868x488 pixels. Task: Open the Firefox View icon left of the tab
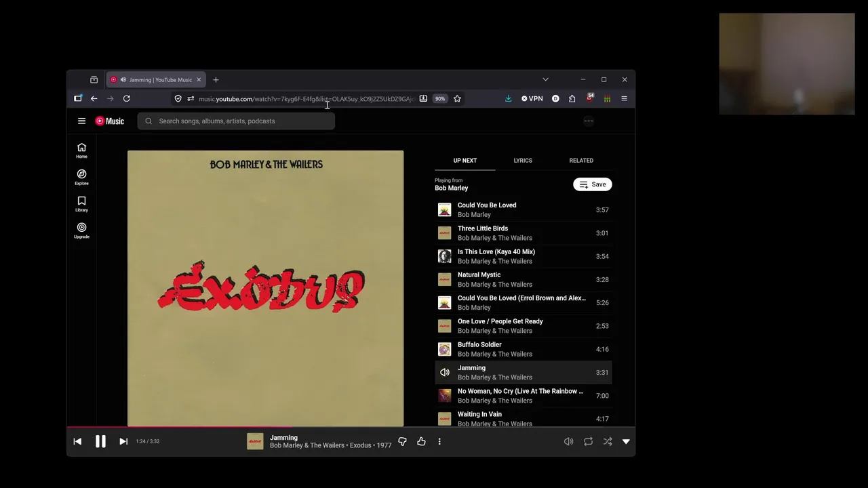[94, 79]
